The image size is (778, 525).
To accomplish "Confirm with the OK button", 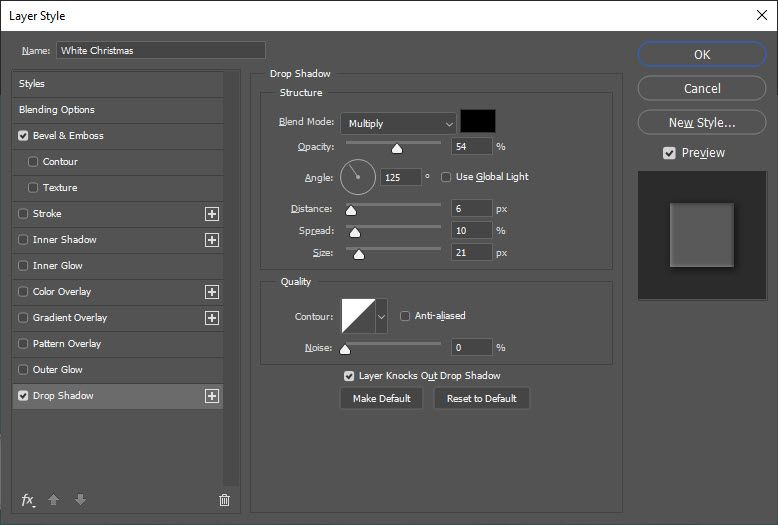I will click(x=702, y=54).
